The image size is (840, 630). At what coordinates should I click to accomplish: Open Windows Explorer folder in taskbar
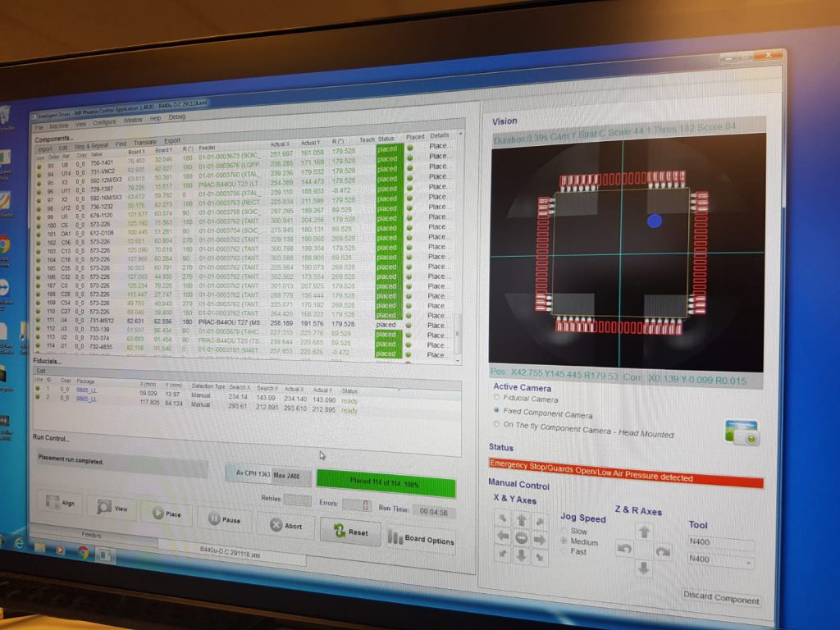[x=39, y=547]
